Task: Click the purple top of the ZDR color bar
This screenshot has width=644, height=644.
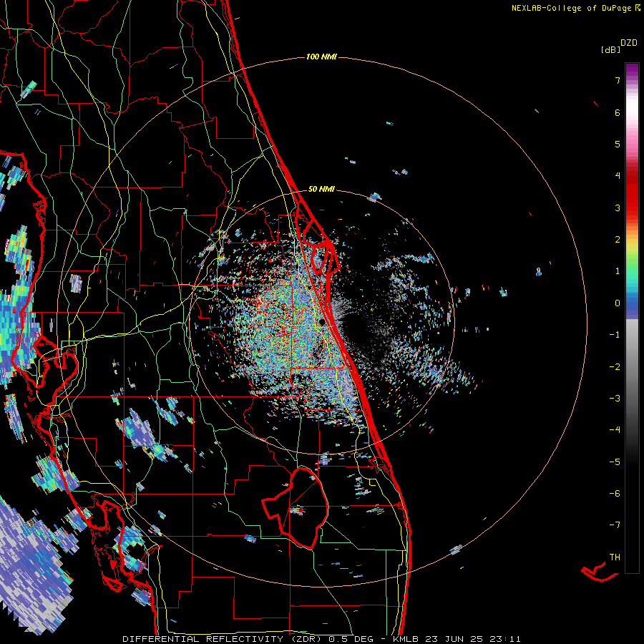Action: click(x=632, y=71)
